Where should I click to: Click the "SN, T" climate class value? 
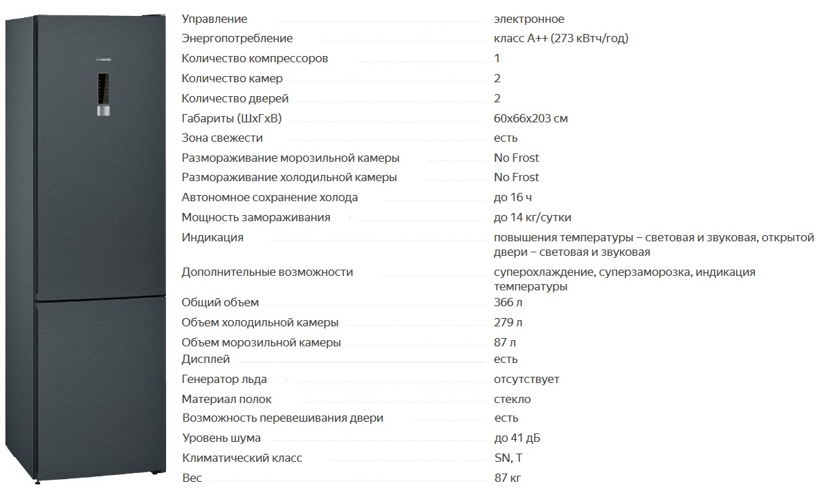pyautogui.click(x=508, y=458)
